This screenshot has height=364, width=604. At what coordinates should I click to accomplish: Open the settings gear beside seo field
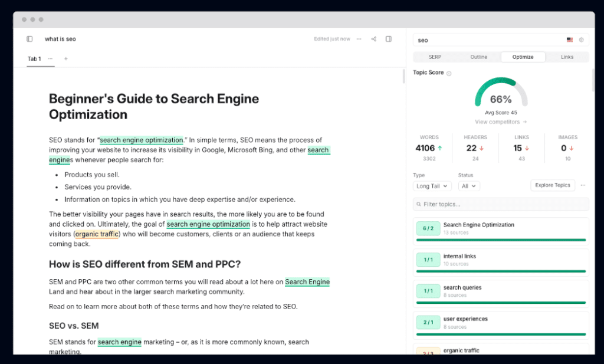[x=581, y=40]
